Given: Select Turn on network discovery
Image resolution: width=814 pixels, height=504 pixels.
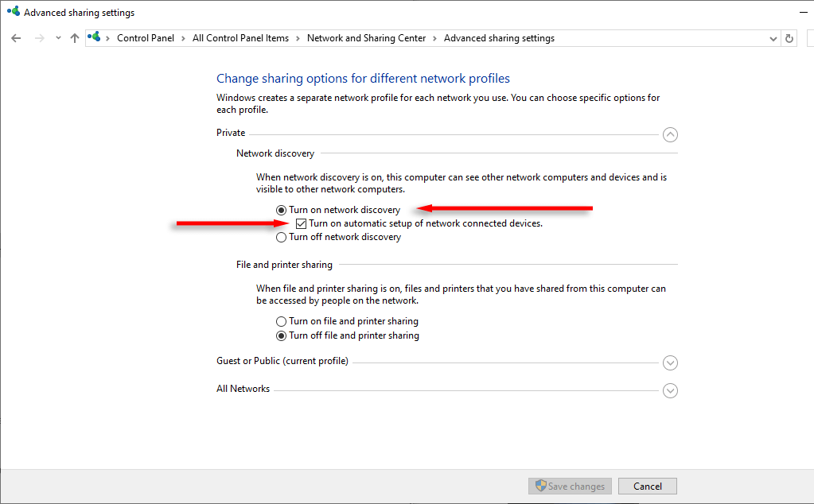Looking at the screenshot, I should (281, 210).
